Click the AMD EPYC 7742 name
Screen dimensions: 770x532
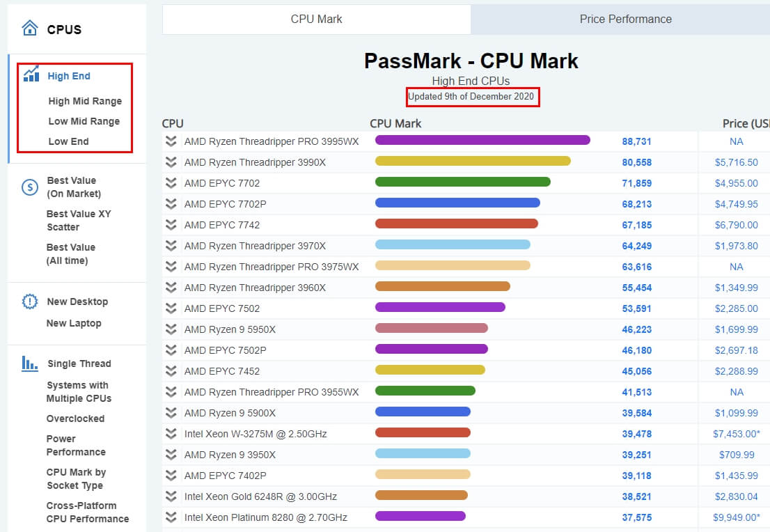pos(222,225)
